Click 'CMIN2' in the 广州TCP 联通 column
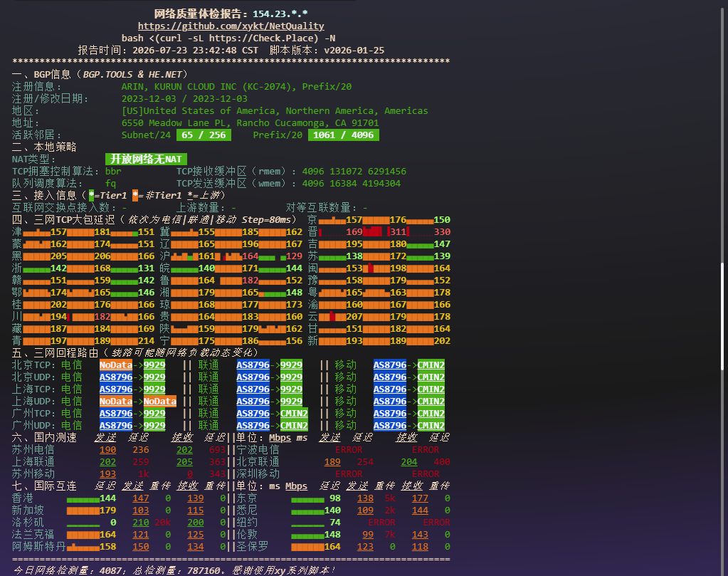The height and width of the screenshot is (576, 728). pyautogui.click(x=294, y=413)
